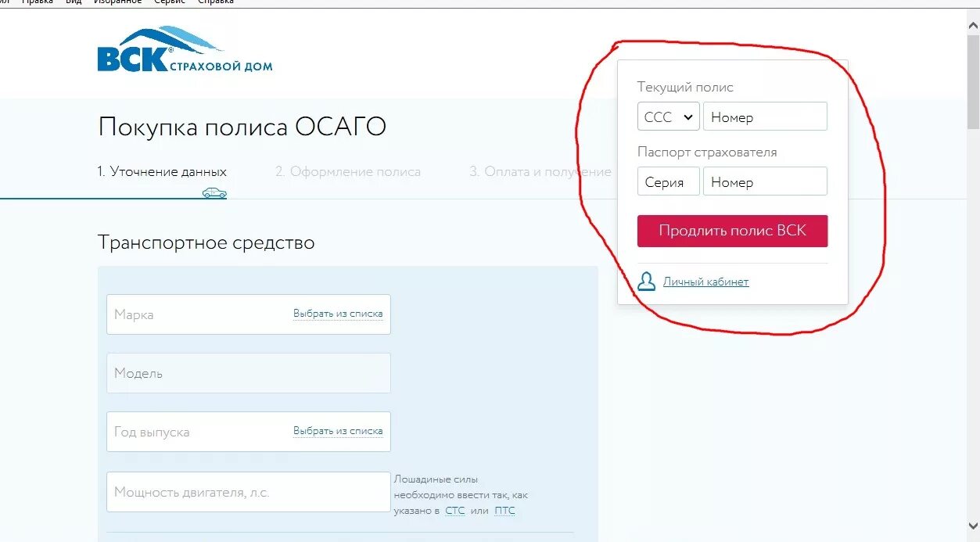The width and height of the screenshot is (980, 542).
Task: Focus the Год выпуска input field
Action: tap(249, 432)
